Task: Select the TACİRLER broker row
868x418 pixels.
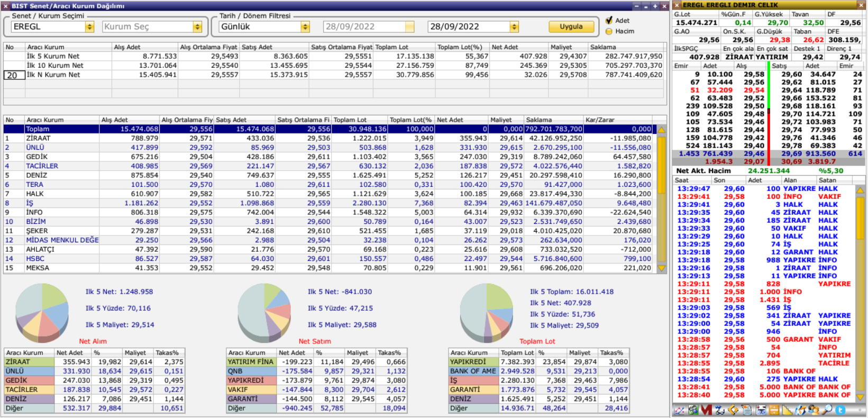Action: (x=328, y=166)
